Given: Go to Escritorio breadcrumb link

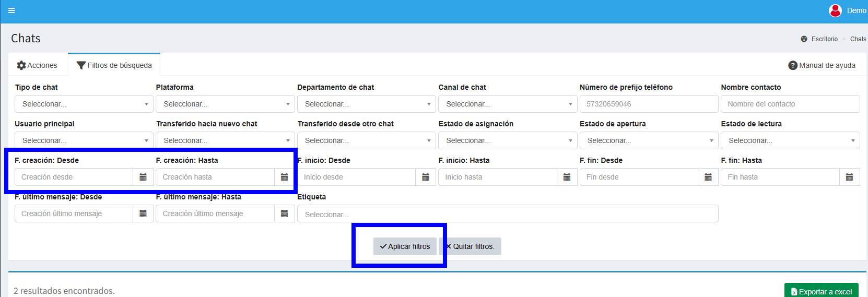Looking at the screenshot, I should point(824,39).
